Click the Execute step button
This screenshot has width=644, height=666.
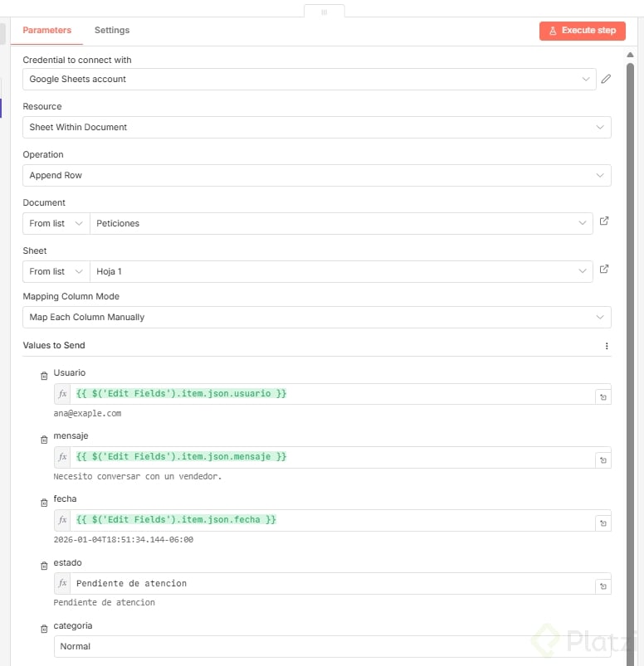pyautogui.click(x=582, y=31)
